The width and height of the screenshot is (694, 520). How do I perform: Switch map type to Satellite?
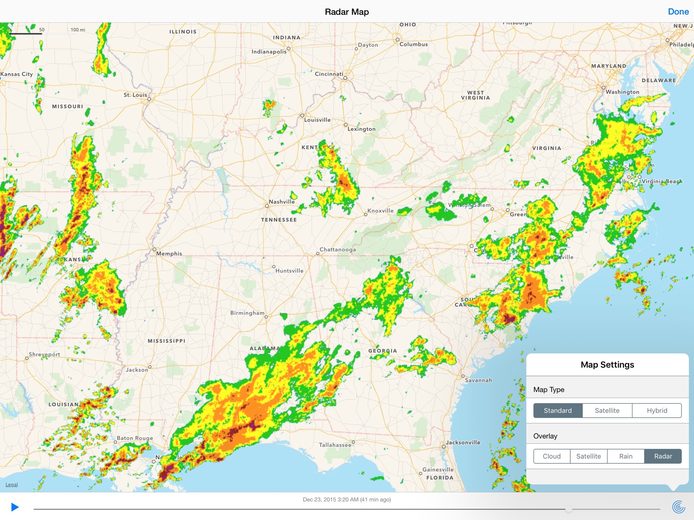[607, 411]
